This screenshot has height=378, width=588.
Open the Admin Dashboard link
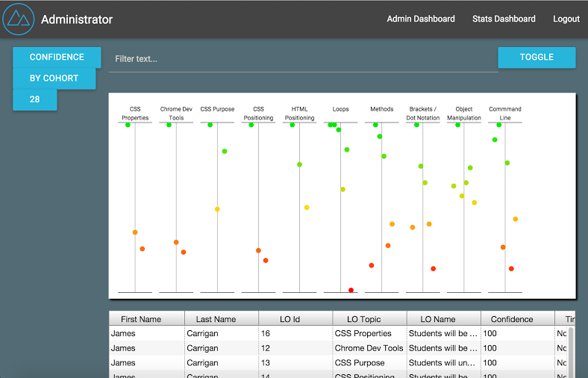[x=421, y=19]
